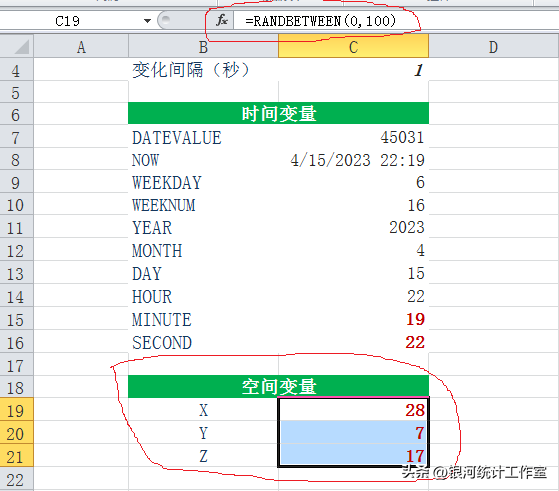Image resolution: width=559 pixels, height=491 pixels.
Task: Click the cell labeled 变化间隔（秒）
Action: coord(203,70)
